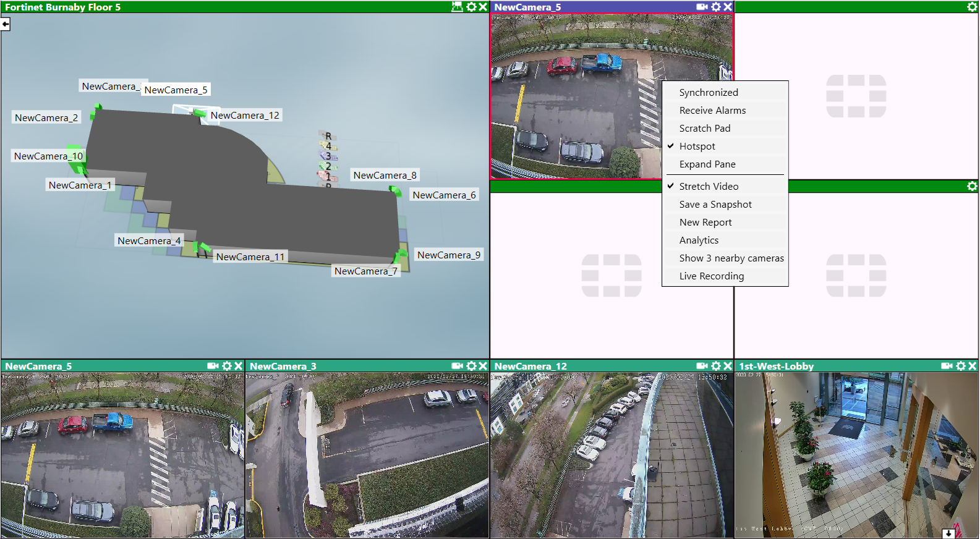Select NewCamera_2 label on the floor map
The width and height of the screenshot is (980, 539).
tap(46, 118)
